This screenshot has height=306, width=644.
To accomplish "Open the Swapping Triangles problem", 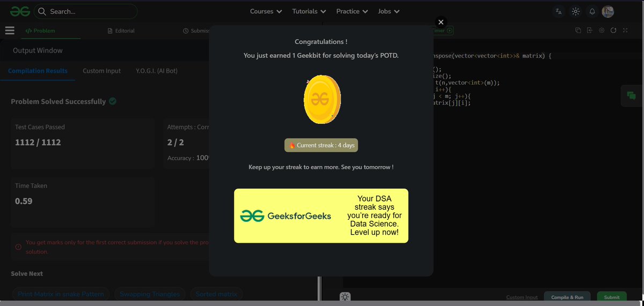I will pyautogui.click(x=150, y=294).
